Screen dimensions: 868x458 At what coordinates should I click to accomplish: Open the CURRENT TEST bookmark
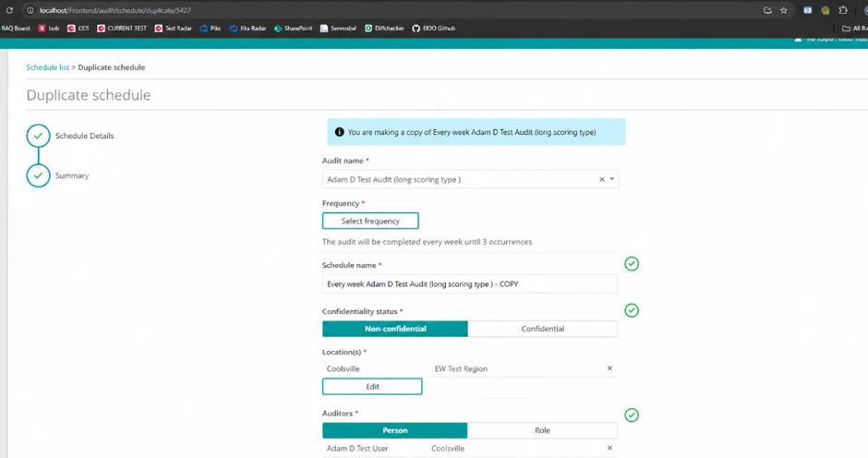tap(122, 29)
